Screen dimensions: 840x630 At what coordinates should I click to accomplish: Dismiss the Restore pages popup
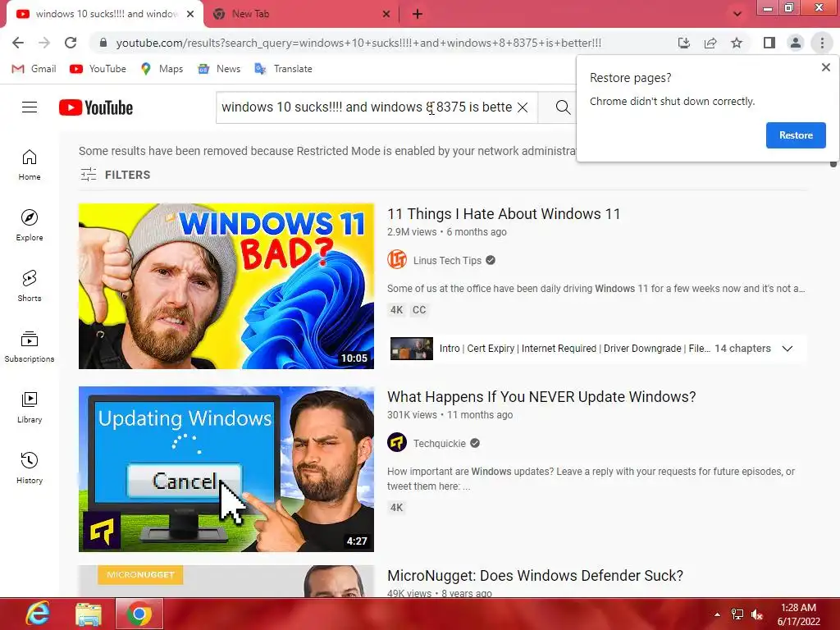click(825, 67)
